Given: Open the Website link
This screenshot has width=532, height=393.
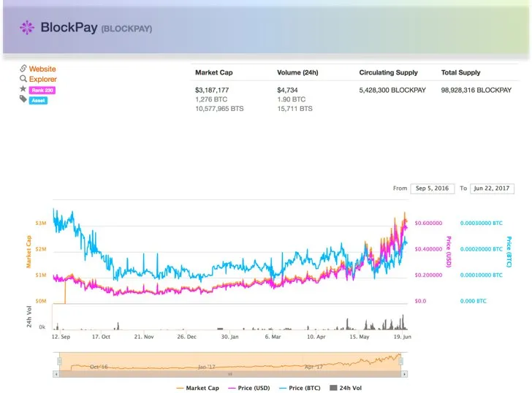Looking at the screenshot, I should [42, 69].
